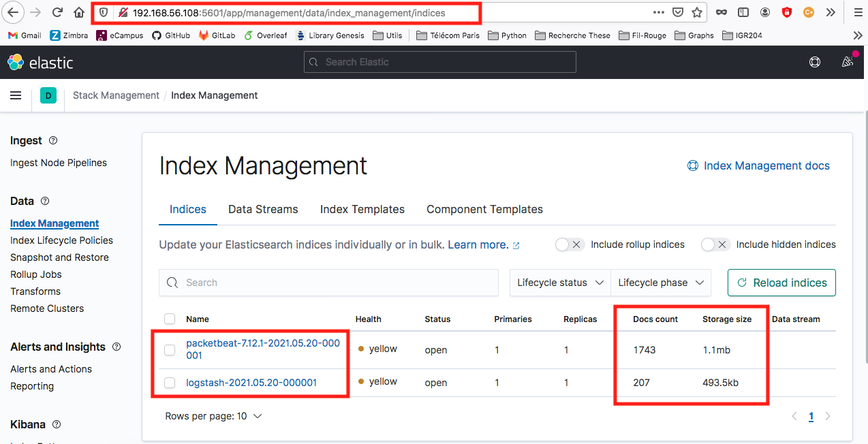Open the page actions three-dots menu
Image resolution: width=868 pixels, height=444 pixels.
pyautogui.click(x=658, y=12)
